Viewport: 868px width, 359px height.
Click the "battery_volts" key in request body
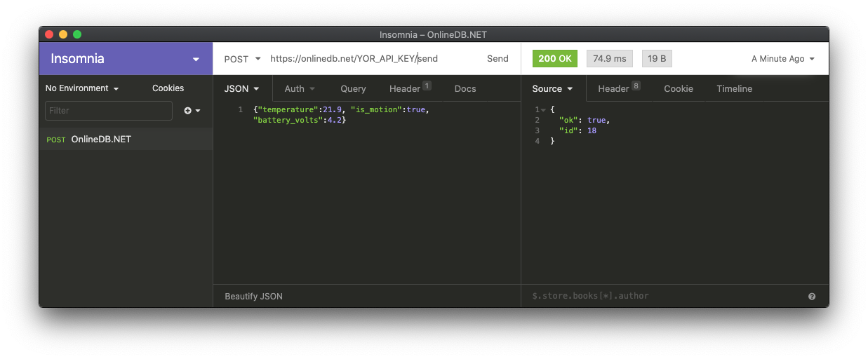point(288,120)
